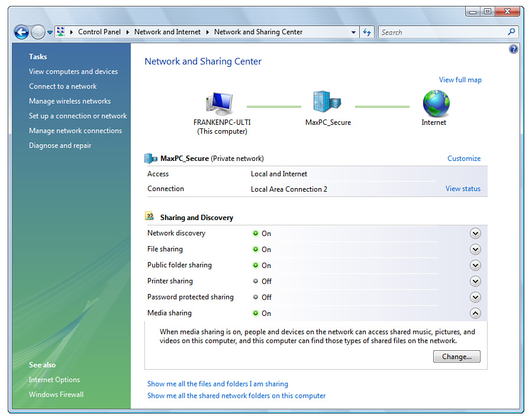Open Manage network connections

[75, 131]
